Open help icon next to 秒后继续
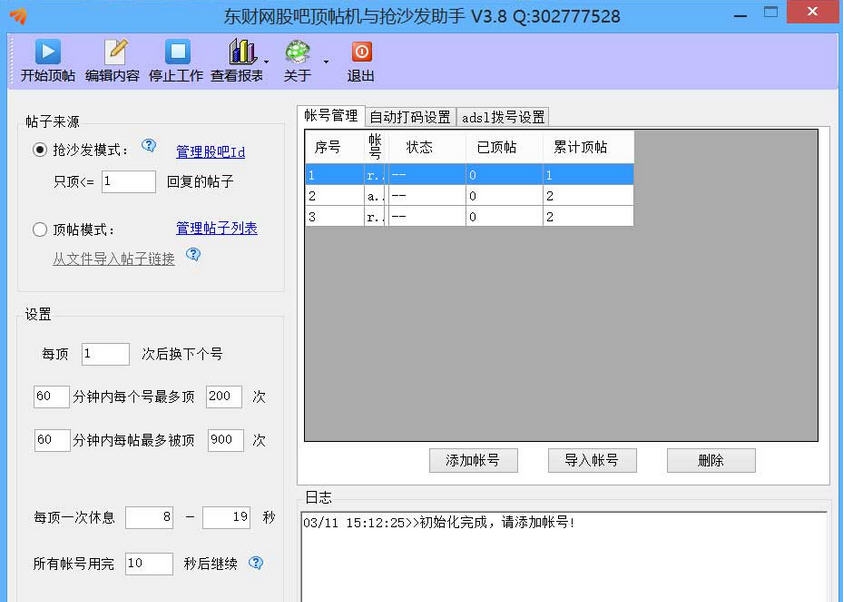Viewport: 844px width, 602px height. pos(256,563)
